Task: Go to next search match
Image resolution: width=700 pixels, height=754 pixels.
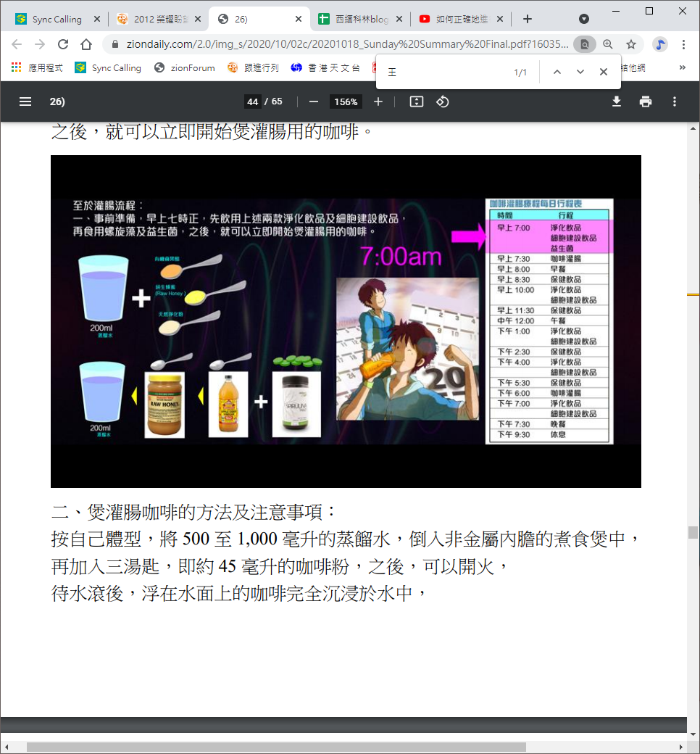Action: [x=580, y=72]
